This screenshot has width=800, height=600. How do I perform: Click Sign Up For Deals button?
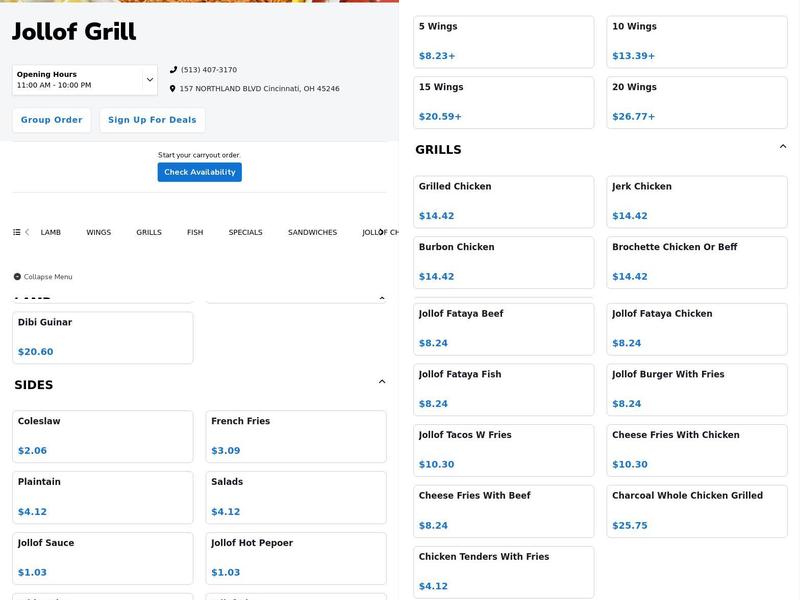click(x=152, y=120)
